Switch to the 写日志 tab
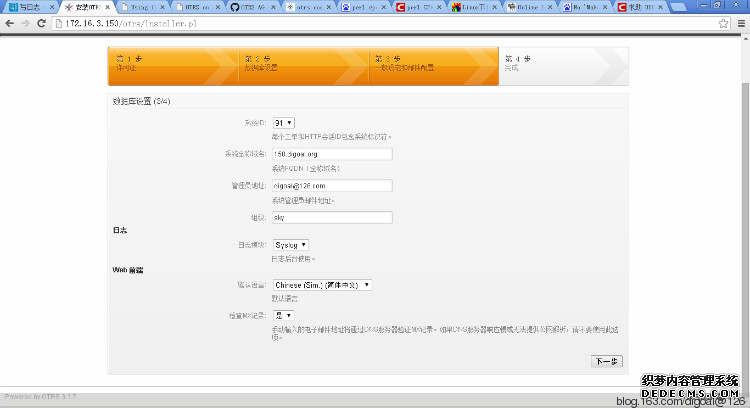The height and width of the screenshot is (408, 750). point(30,7)
